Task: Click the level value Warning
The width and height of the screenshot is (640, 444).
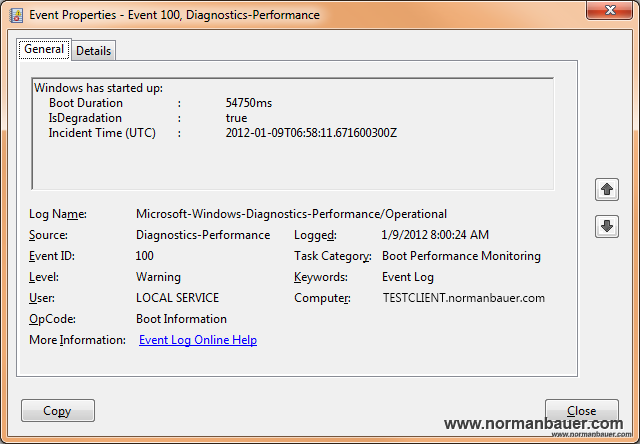Action: pyautogui.click(x=158, y=277)
